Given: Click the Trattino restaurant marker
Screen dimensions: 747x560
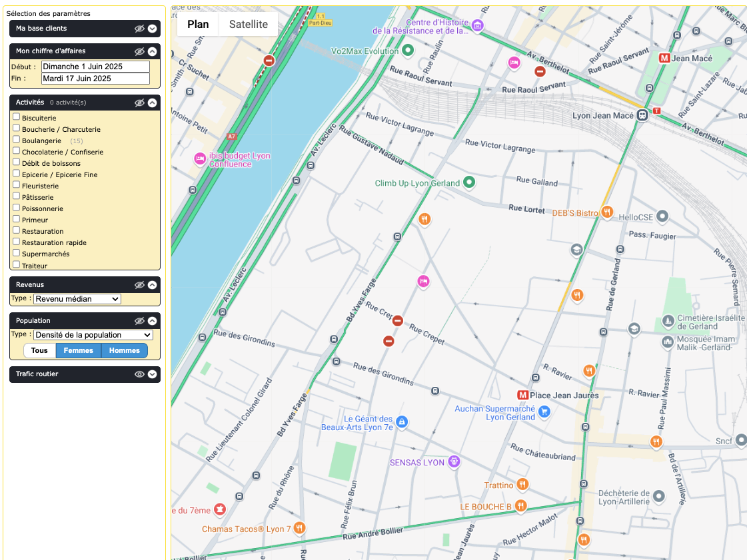Looking at the screenshot, I should click(x=522, y=485).
